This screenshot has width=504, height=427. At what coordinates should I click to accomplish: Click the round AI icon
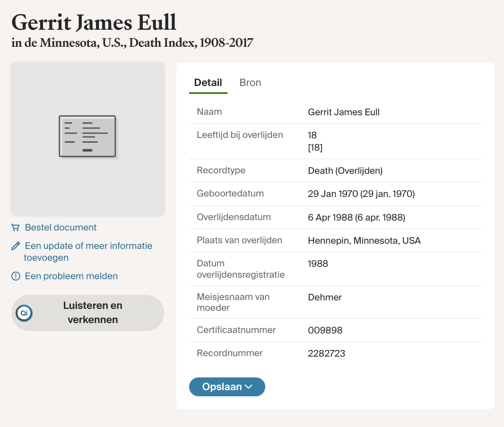[x=24, y=313]
